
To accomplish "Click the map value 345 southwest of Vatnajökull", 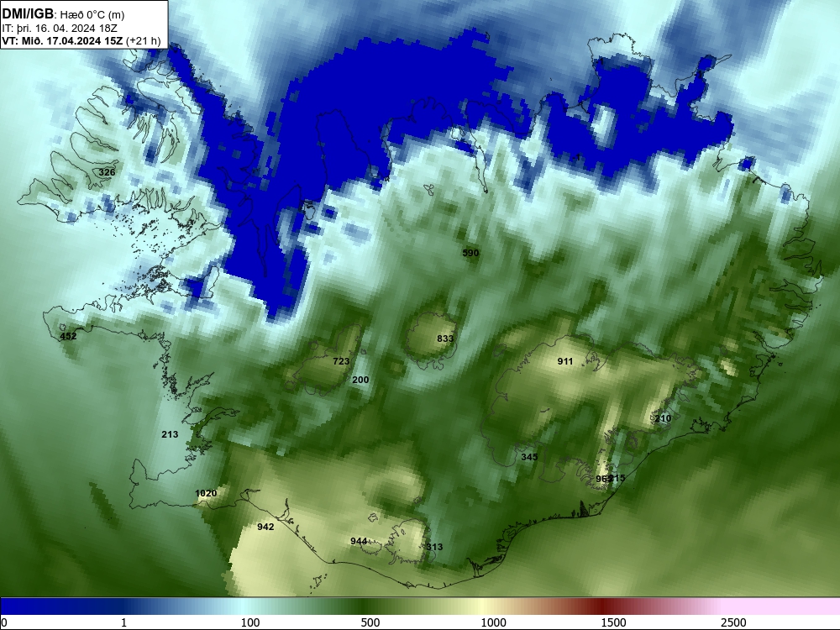I will point(529,457).
